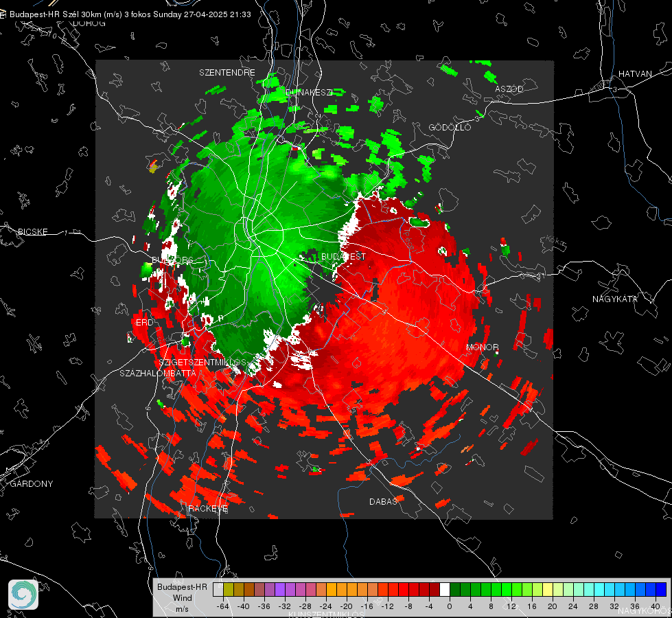The image size is (672, 618).
Task: Click the DOROG town label
Action: pos(89,23)
